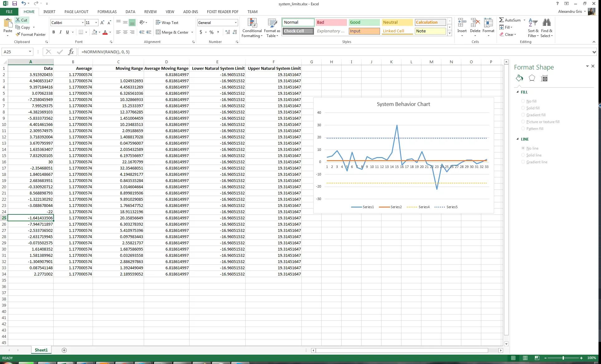Select Size & Properties icon in Format Shape
The height and width of the screenshot is (364, 601).
click(x=544, y=78)
